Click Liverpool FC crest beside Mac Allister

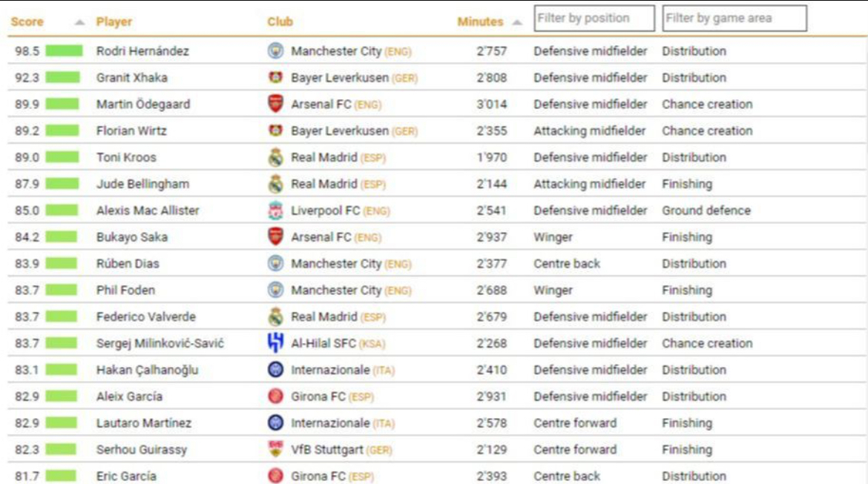(275, 211)
